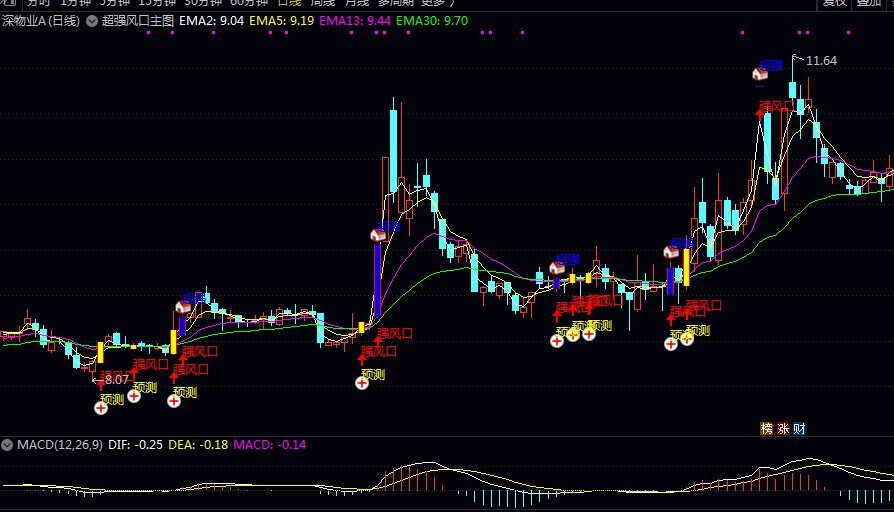894x512 pixels.
Task: Open the MACD(12,26,9) indicator dropdown
Action: click(7, 445)
